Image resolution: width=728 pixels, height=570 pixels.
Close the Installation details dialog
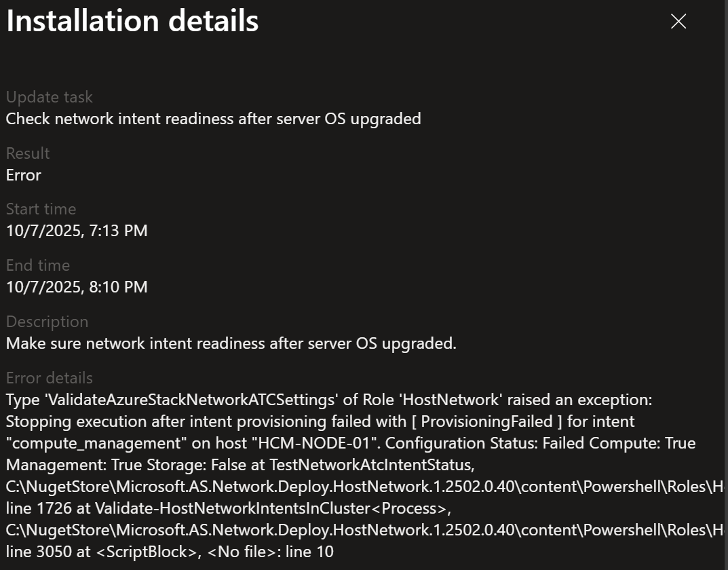point(677,21)
